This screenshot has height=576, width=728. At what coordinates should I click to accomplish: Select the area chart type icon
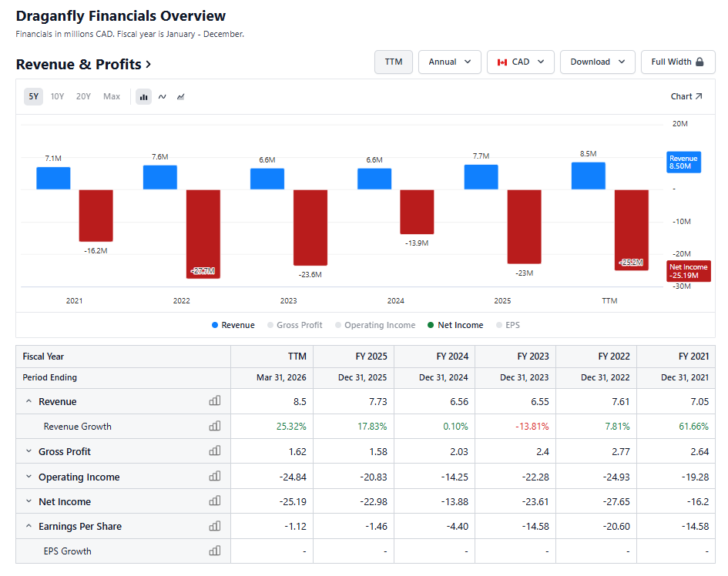point(180,96)
